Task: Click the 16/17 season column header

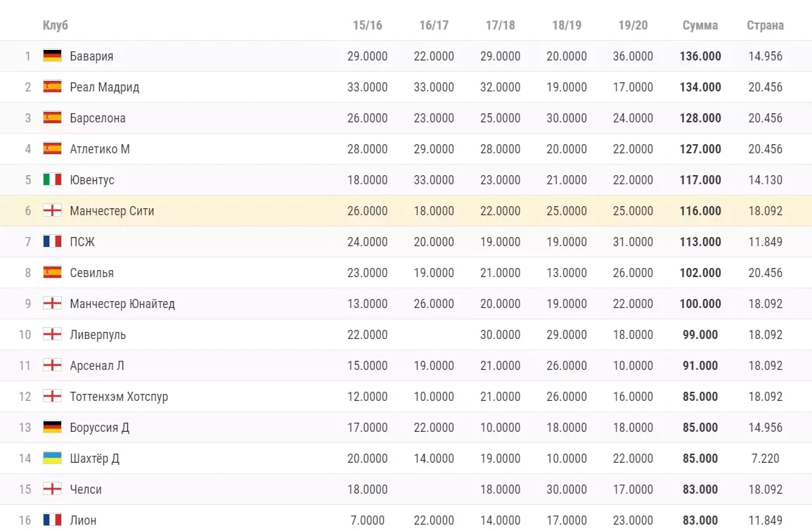Action: pos(434,25)
